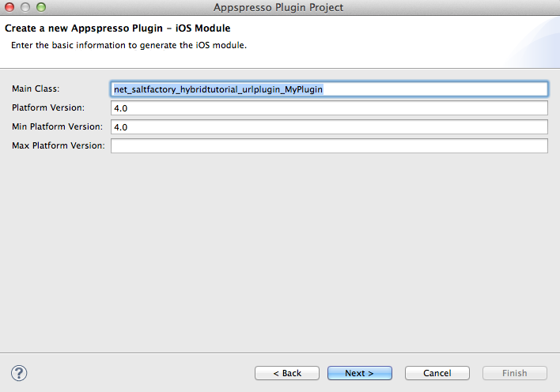
Task: Open the help question mark icon
Action: 19,373
